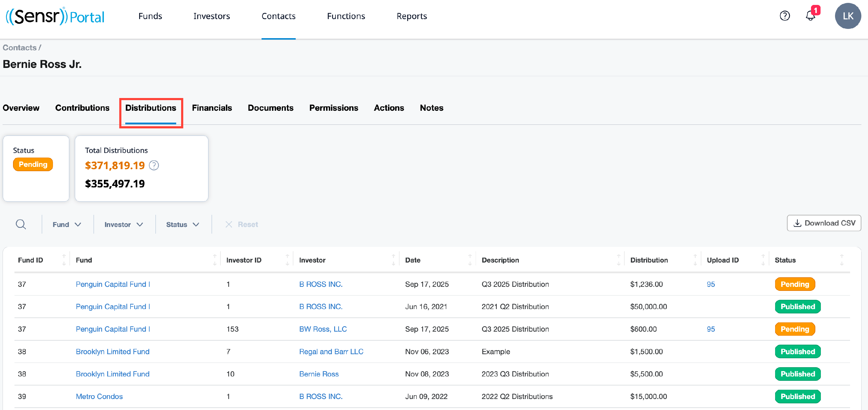Open the Reports menu
Viewport: 868px width, 410px height.
412,16
